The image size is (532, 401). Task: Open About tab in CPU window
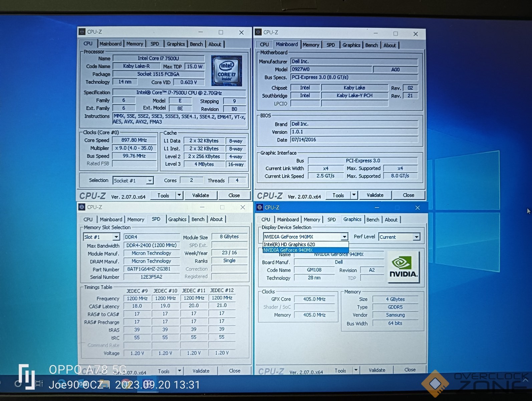point(215,44)
